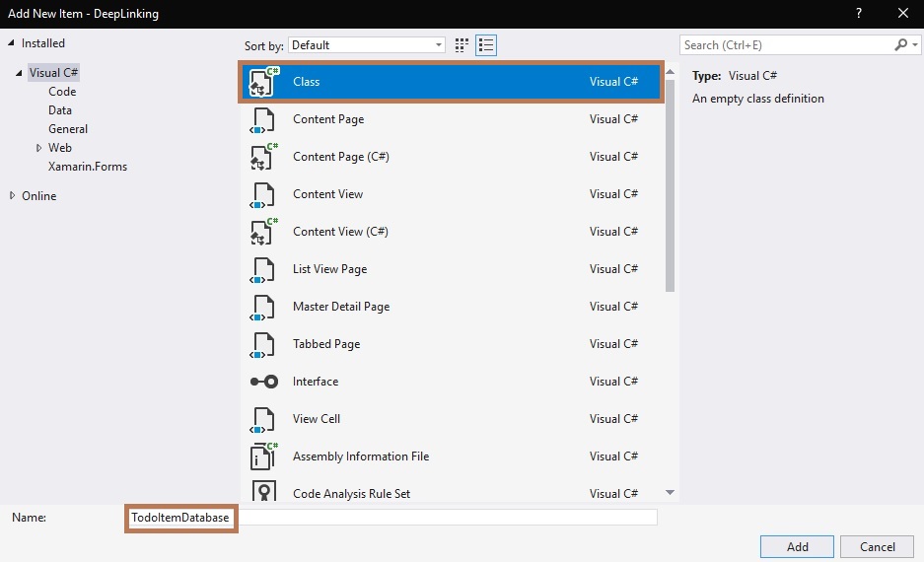Close the Add New Item dialog
Screen dimensions: 924x562
[902, 13]
